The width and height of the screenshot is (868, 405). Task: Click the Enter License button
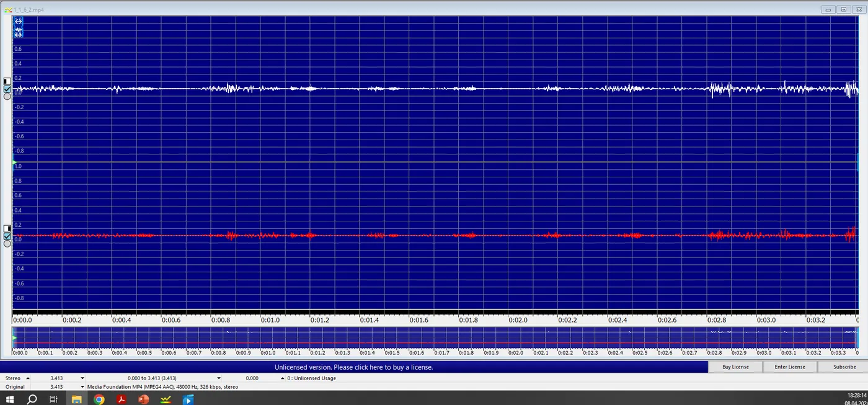[790, 367]
